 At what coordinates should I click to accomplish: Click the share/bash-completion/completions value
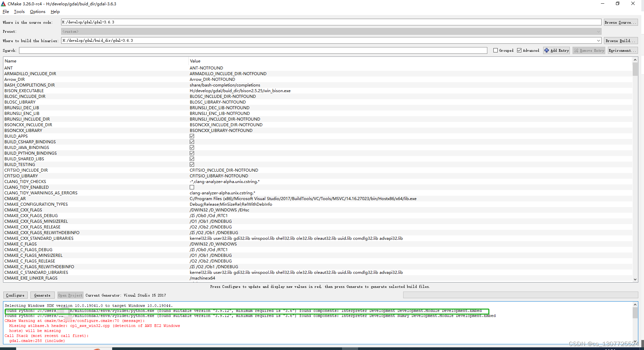click(x=225, y=85)
